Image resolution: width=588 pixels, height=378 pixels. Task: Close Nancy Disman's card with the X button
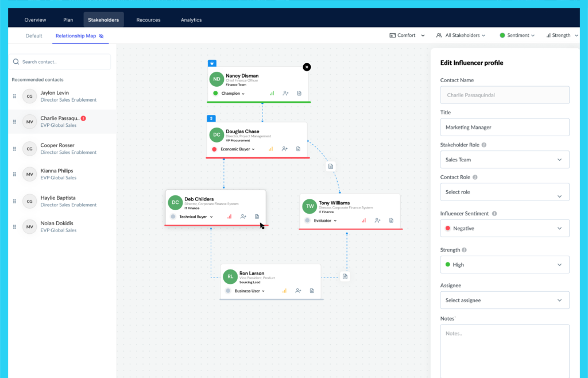click(307, 67)
